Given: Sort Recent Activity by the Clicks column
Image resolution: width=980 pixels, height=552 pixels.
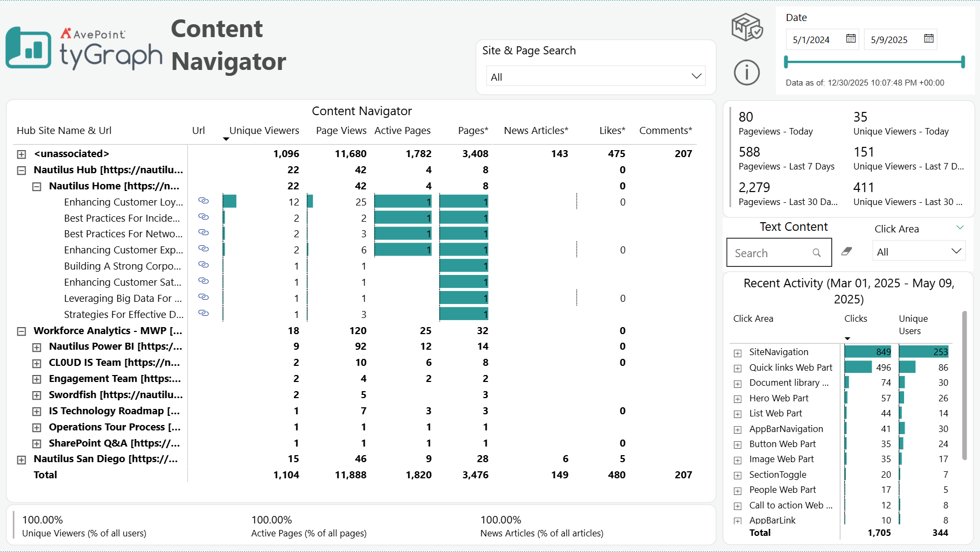Looking at the screenshot, I should [856, 319].
